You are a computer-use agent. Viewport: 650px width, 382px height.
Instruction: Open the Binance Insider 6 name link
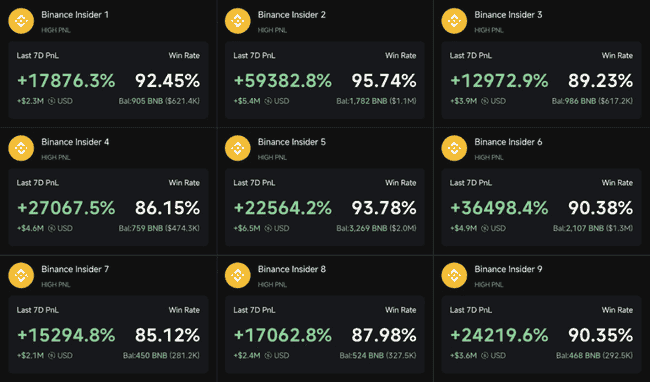coord(508,142)
